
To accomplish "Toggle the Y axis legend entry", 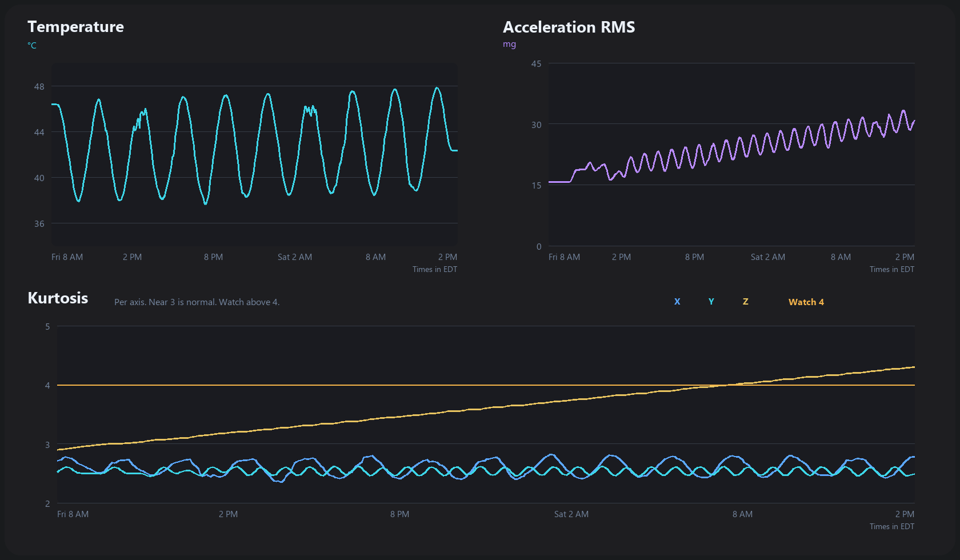I will (711, 302).
